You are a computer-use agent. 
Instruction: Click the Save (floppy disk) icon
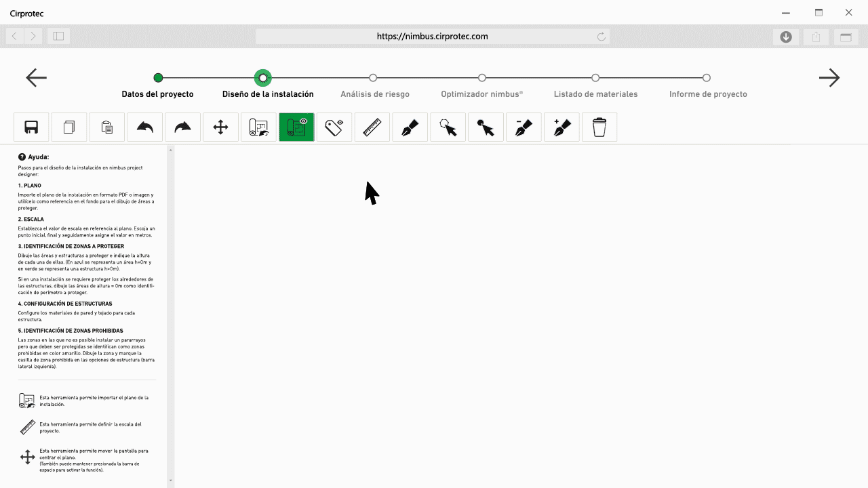click(31, 127)
